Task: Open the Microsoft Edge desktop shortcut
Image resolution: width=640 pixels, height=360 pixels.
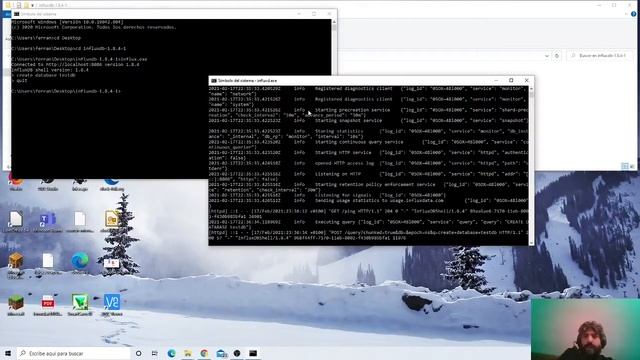Action: [x=80, y=263]
